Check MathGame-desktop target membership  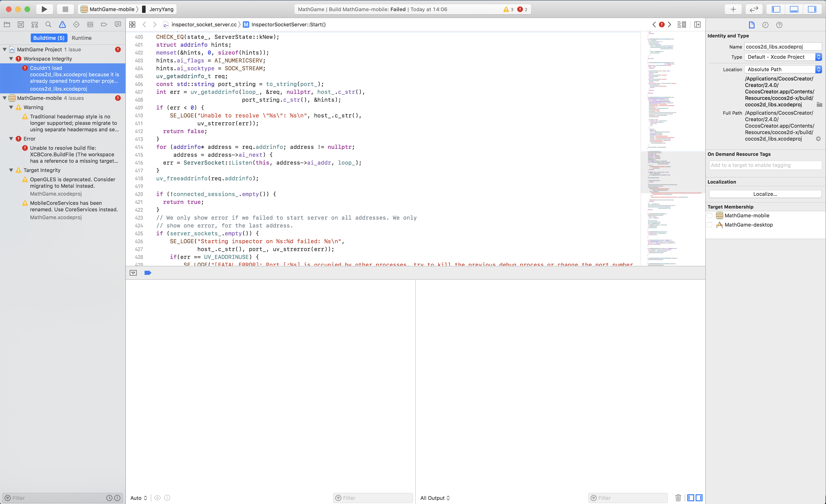710,225
